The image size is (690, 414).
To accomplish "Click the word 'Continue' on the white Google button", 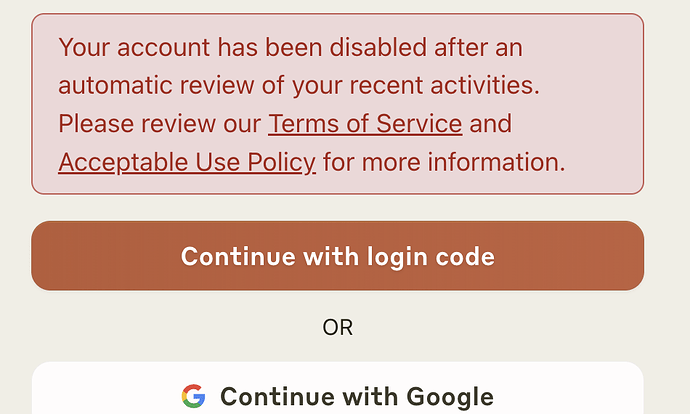I will click(x=278, y=396).
